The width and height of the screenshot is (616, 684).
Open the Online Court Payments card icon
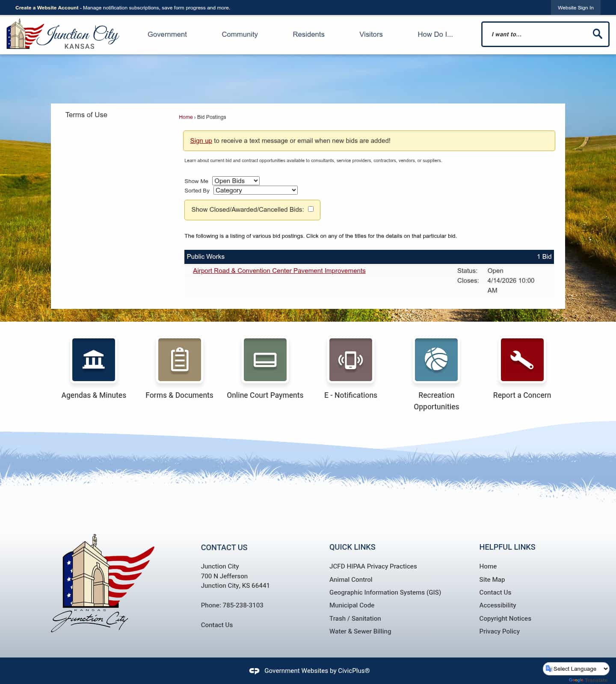pyautogui.click(x=265, y=360)
